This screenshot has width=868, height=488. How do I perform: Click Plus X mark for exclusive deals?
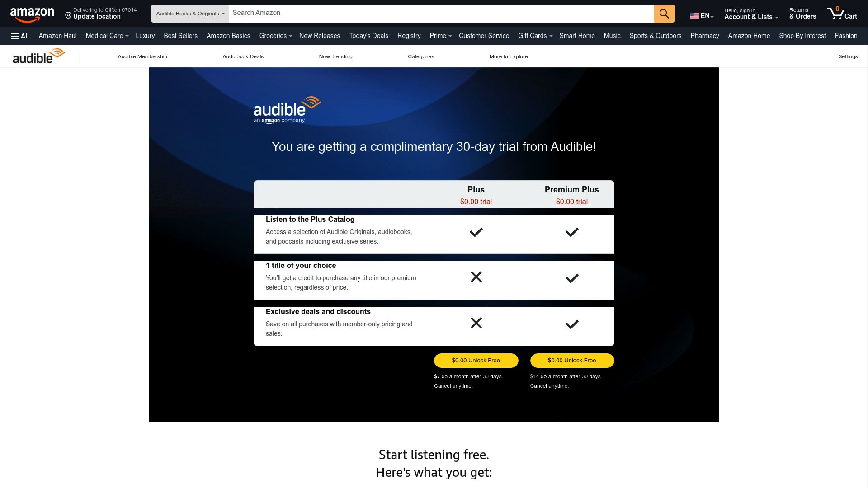tap(476, 323)
